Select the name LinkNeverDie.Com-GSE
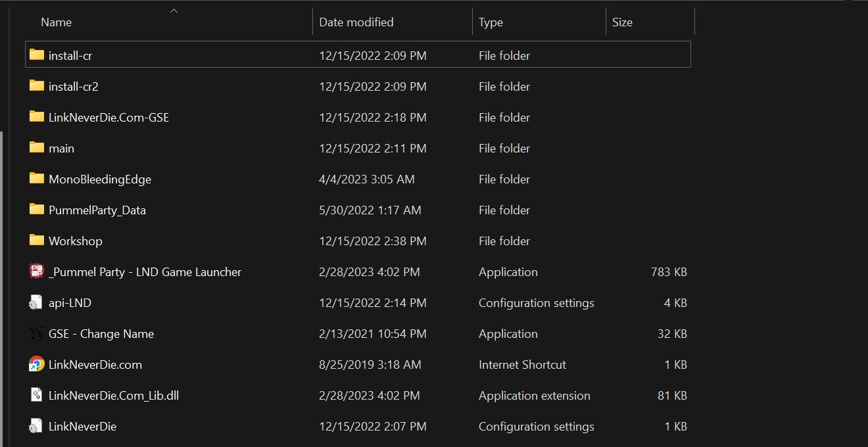This screenshot has width=868, height=447. pyautogui.click(x=108, y=118)
